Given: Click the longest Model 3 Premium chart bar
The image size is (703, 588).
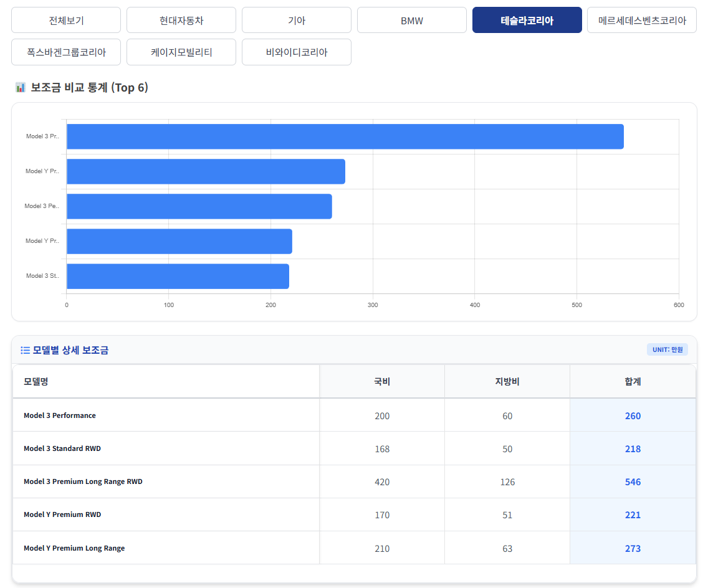Looking at the screenshot, I should [345, 136].
